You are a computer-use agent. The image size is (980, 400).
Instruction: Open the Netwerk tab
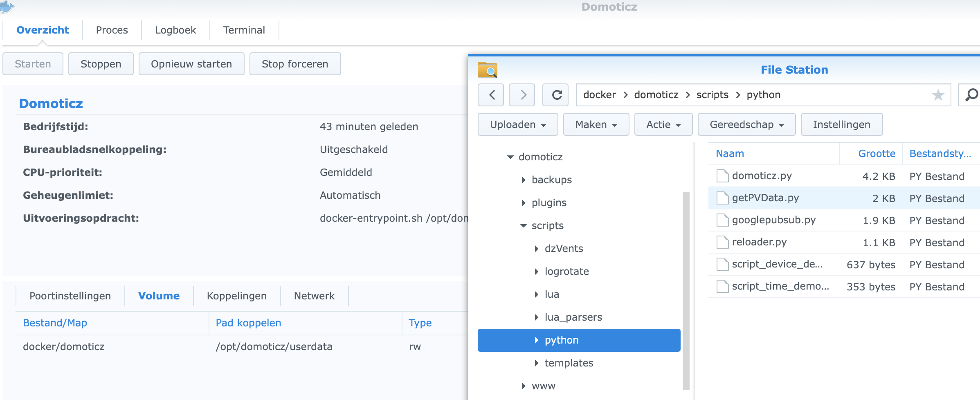pos(314,296)
